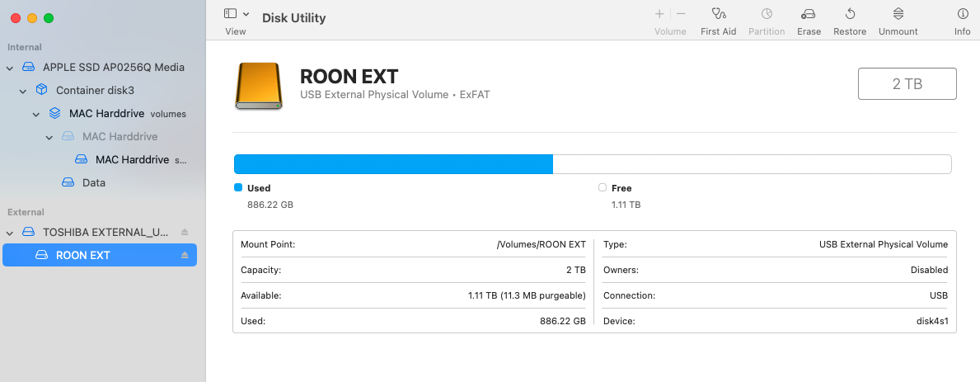Click the Free 1.11 TB legend value

(x=626, y=205)
